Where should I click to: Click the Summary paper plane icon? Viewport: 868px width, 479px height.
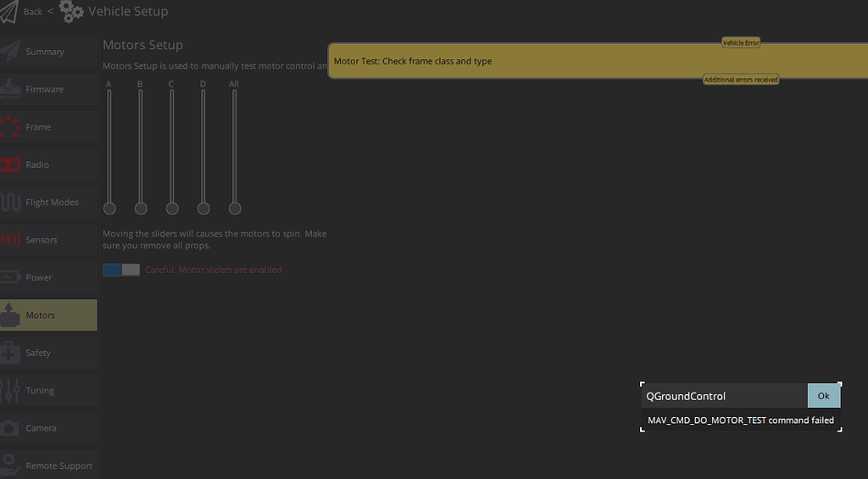pos(10,52)
